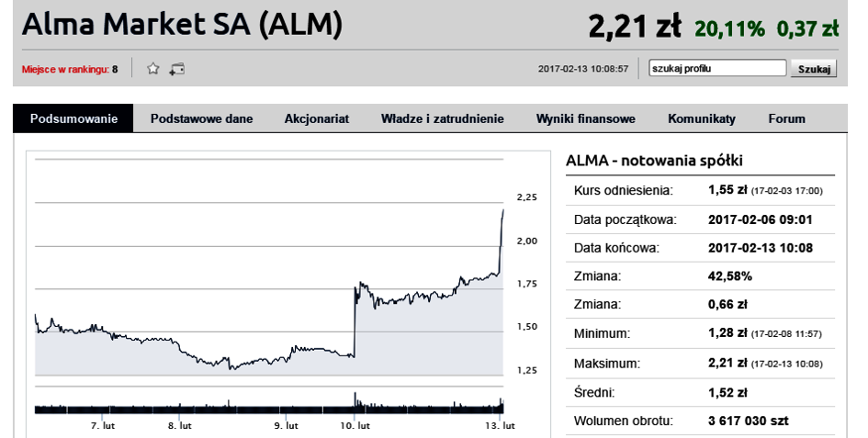Click the 10. lut date marker
This screenshot has width=868, height=438.
(x=355, y=425)
